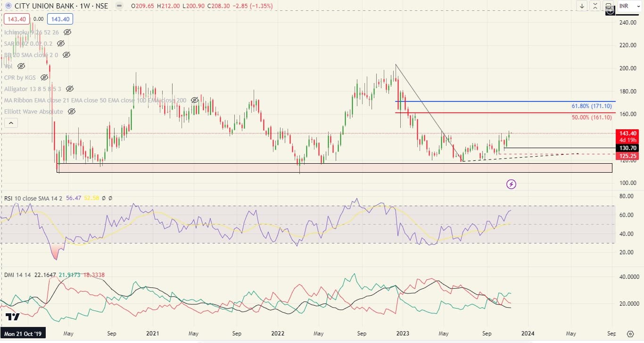Show the hidden Ichimoku indicator
The height and width of the screenshot is (343, 644).
[x=67, y=32]
